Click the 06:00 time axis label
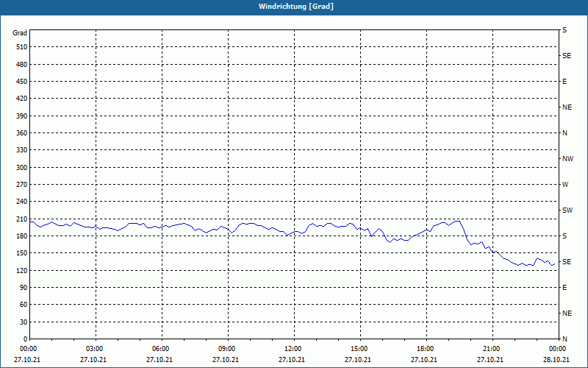The width and height of the screenshot is (588, 368). [x=161, y=349]
